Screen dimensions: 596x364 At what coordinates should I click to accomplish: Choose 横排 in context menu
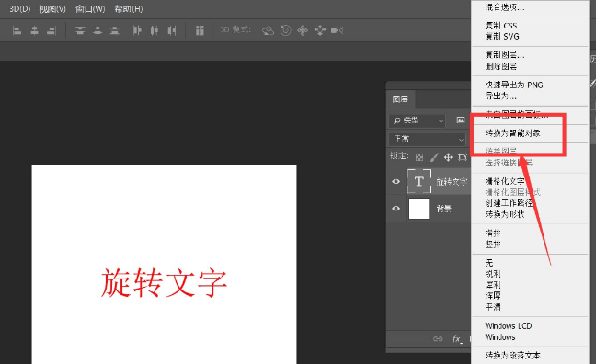[493, 233]
